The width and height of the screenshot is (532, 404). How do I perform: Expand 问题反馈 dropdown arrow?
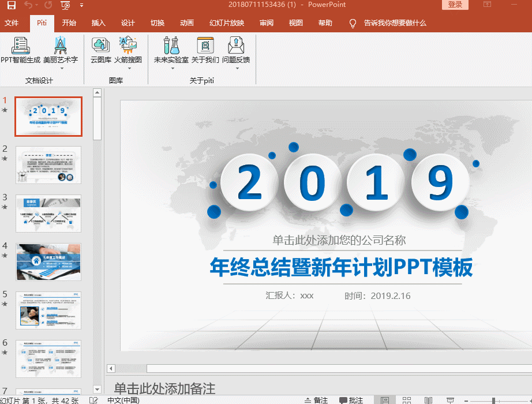point(238,69)
